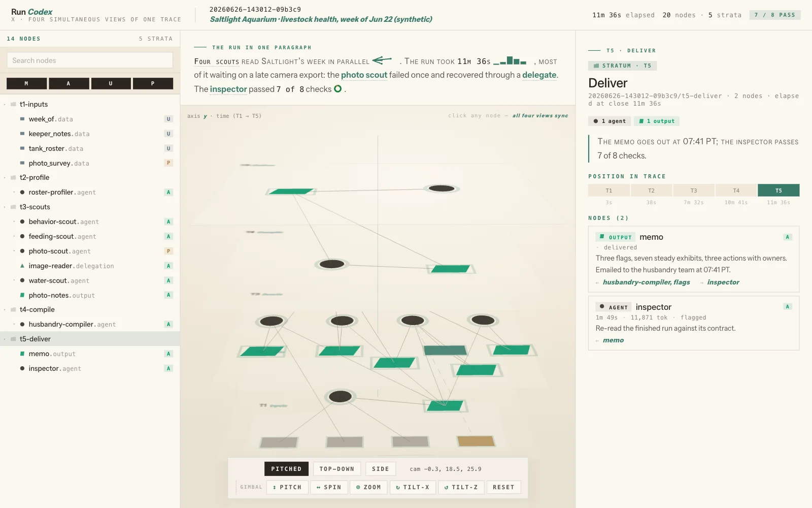Click the run duration sparkline bars
This screenshot has width=812, height=508.
pos(510,61)
